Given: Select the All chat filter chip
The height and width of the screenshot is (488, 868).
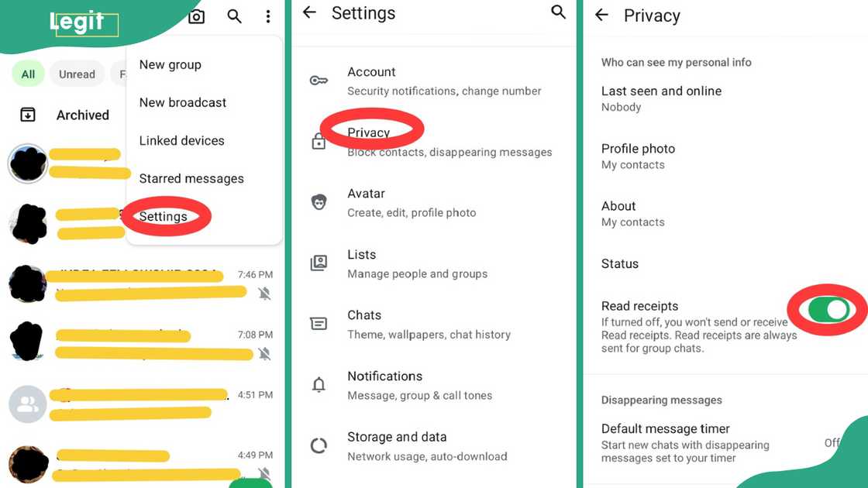Looking at the screenshot, I should pyautogui.click(x=28, y=74).
